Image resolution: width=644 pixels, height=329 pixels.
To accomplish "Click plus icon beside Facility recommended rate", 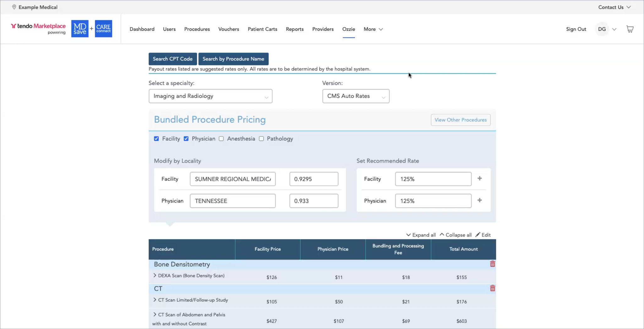I will [x=479, y=179].
